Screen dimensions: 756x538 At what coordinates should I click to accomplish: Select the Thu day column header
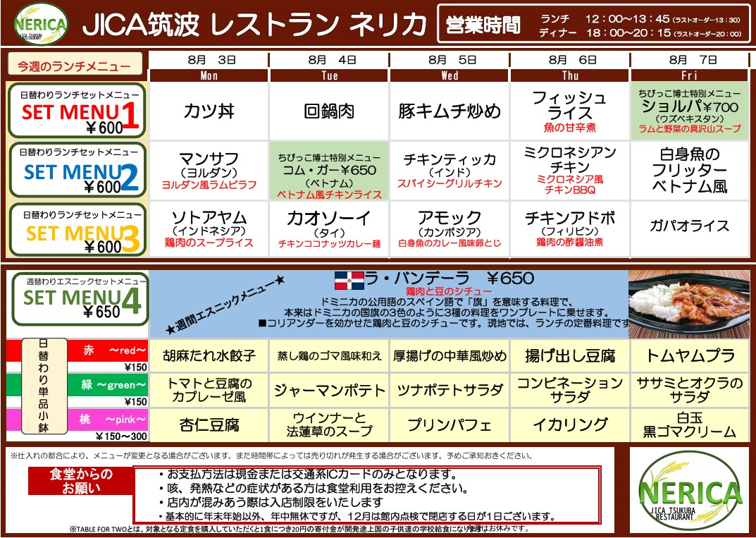coord(570,75)
